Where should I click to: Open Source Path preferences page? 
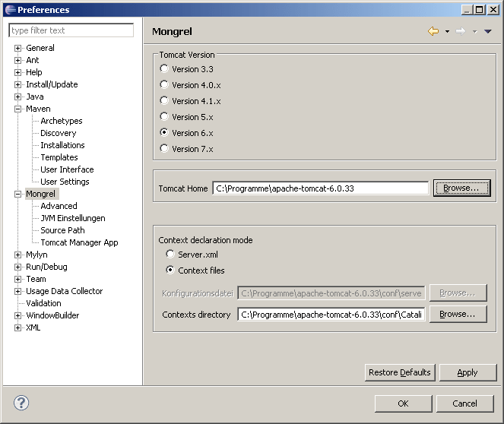pos(62,230)
